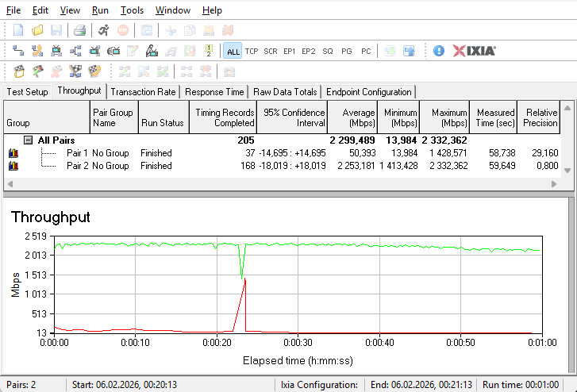Click the Open folder toolbar icon
The width and height of the screenshot is (577, 392).
tap(37, 30)
